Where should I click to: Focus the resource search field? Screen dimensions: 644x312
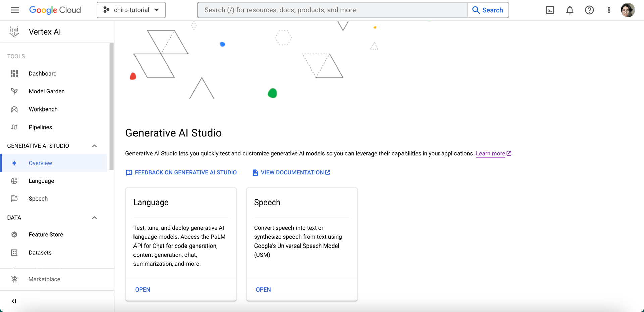coord(332,10)
